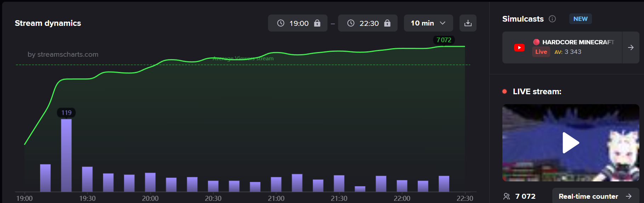The width and height of the screenshot is (644, 203).
Task: Click the 7072 peak viewers label
Action: (x=444, y=40)
